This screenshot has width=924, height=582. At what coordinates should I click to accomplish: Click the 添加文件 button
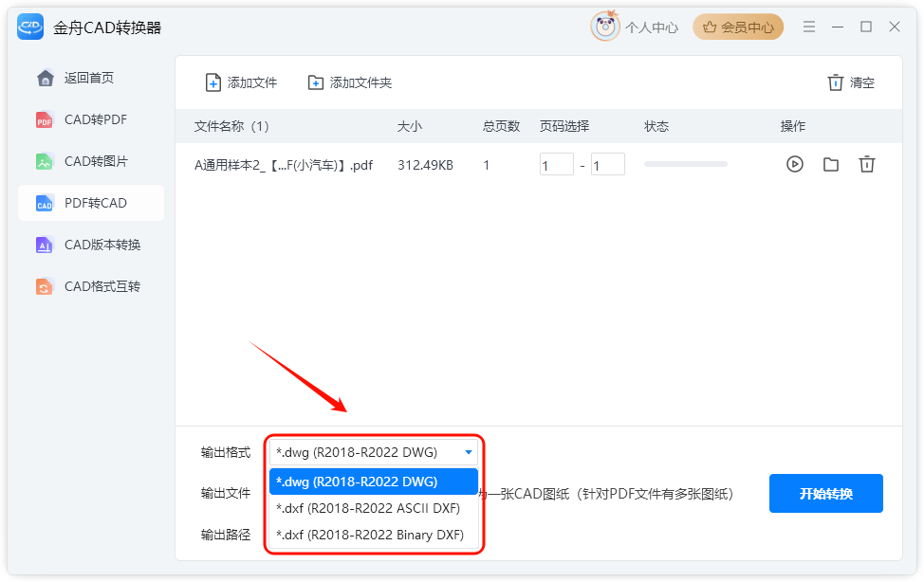click(x=241, y=82)
